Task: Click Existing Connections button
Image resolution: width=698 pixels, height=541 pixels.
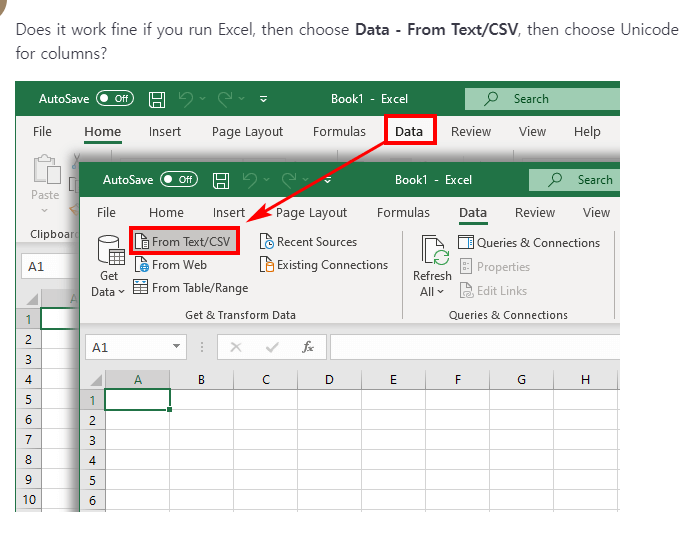Action: [324, 264]
